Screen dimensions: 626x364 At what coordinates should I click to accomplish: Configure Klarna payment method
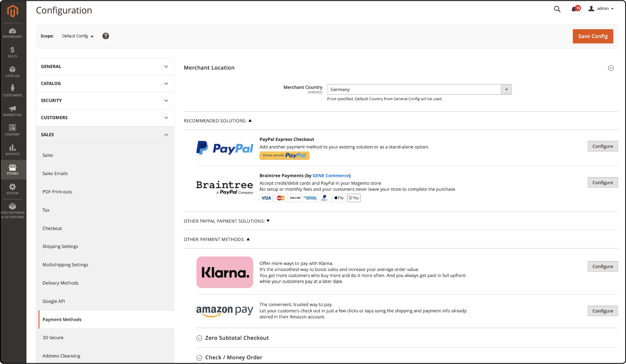tap(603, 267)
